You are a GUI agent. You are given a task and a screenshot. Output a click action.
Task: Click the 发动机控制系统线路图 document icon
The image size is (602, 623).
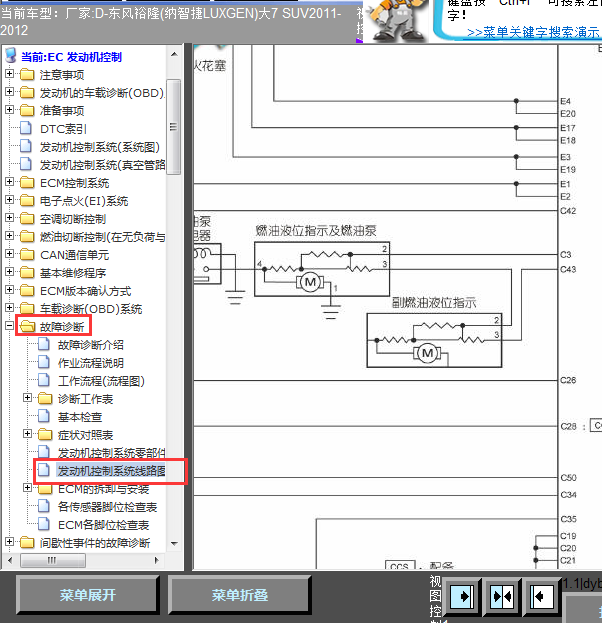tap(44, 470)
